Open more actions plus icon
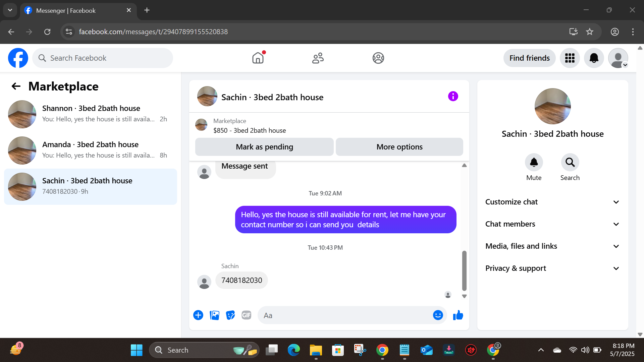Viewport: 644px width, 362px height. [198, 315]
